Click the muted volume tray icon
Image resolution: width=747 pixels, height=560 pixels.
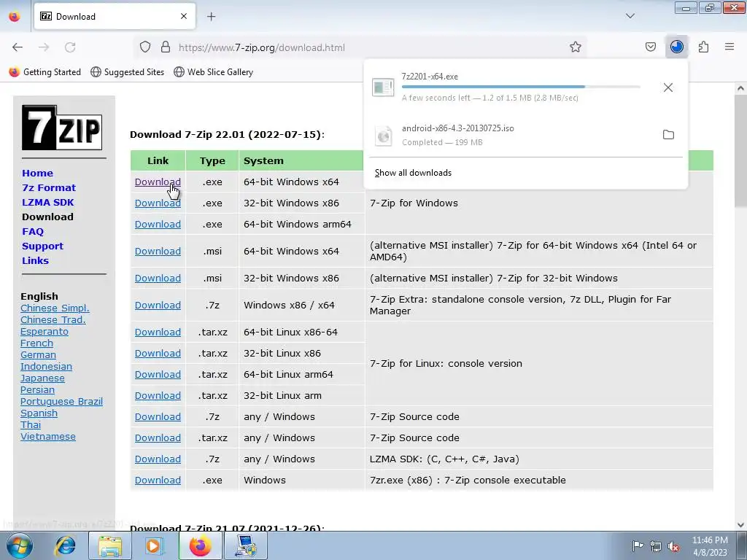click(x=673, y=546)
